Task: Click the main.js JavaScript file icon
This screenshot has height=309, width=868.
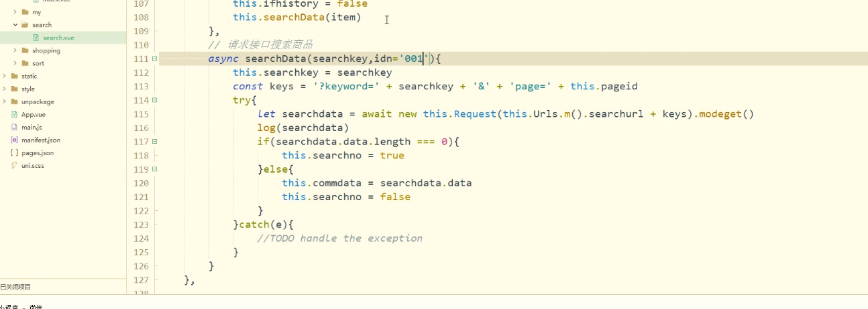Action: coord(15,127)
